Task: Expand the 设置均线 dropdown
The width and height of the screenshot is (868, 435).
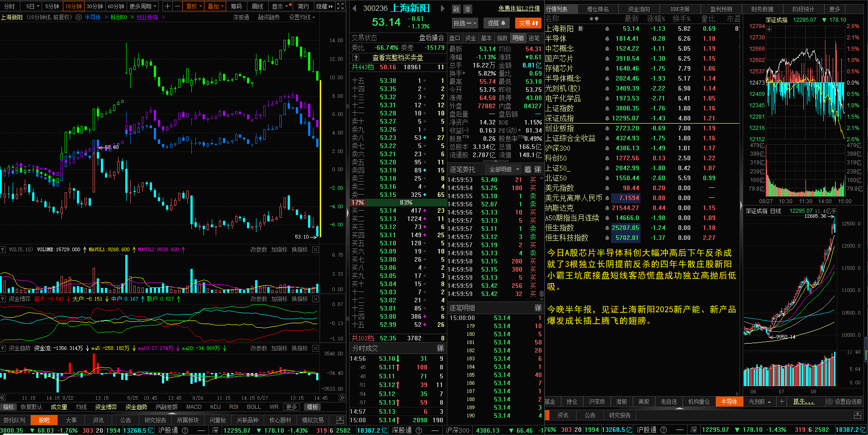Action: click(302, 17)
